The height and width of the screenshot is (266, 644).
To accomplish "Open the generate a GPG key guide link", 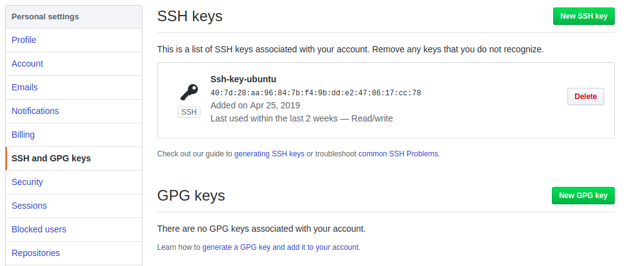I will pos(281,247).
